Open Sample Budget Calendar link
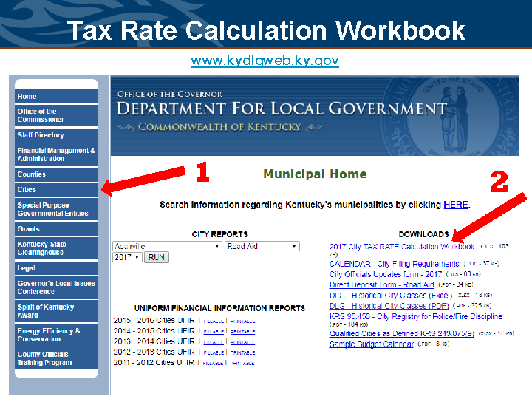The height and width of the screenshot is (399, 532). (x=371, y=344)
